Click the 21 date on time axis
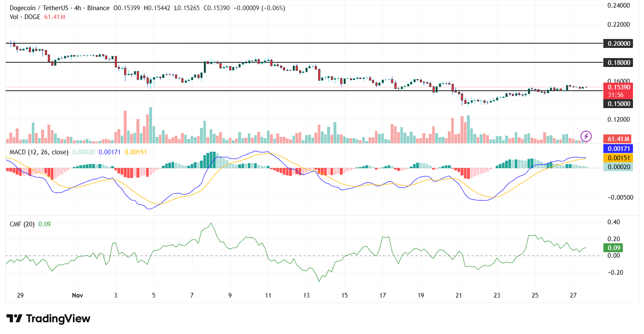This screenshot has width=644, height=334. pos(458,295)
